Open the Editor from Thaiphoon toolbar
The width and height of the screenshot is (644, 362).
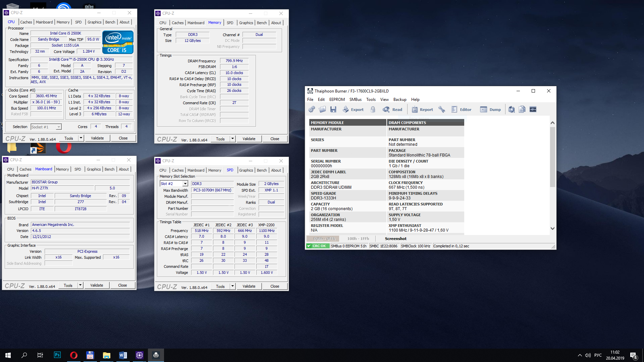pyautogui.click(x=462, y=109)
